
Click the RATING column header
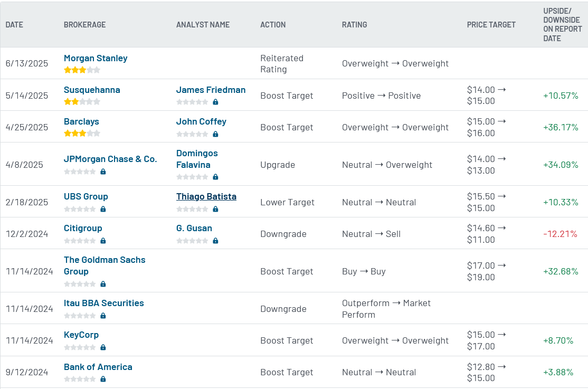(354, 25)
